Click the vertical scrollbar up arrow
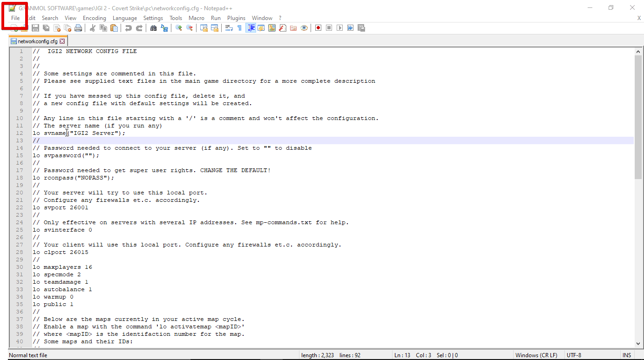 pyautogui.click(x=638, y=51)
